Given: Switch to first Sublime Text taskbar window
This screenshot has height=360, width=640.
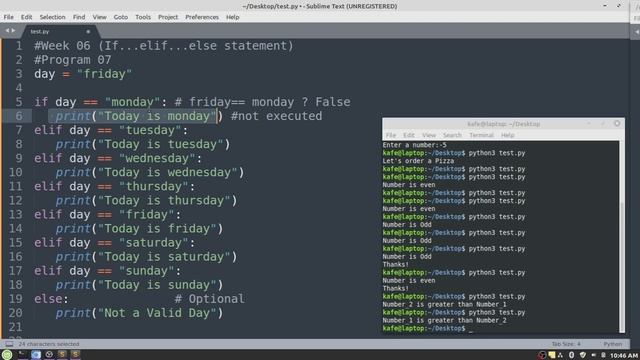Looking at the screenshot, I should (62, 355).
